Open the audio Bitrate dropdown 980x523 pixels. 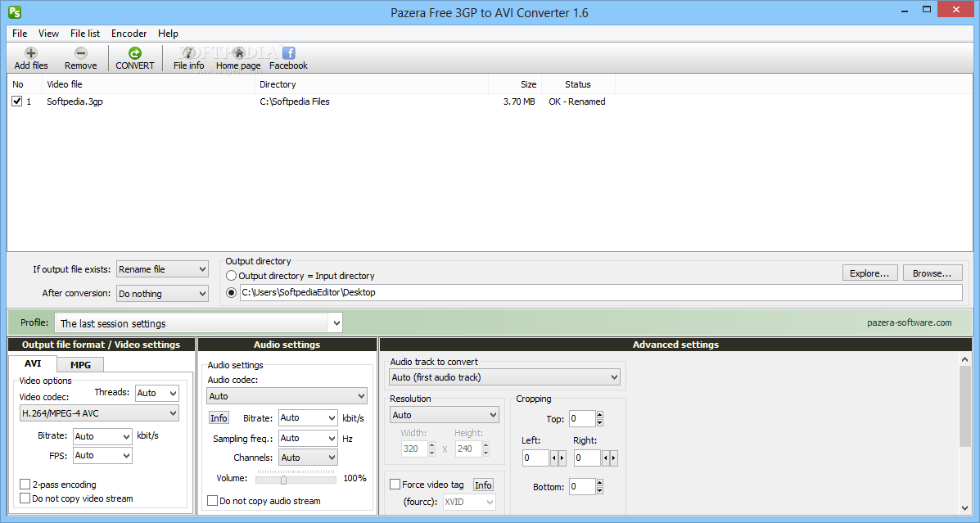coord(308,418)
